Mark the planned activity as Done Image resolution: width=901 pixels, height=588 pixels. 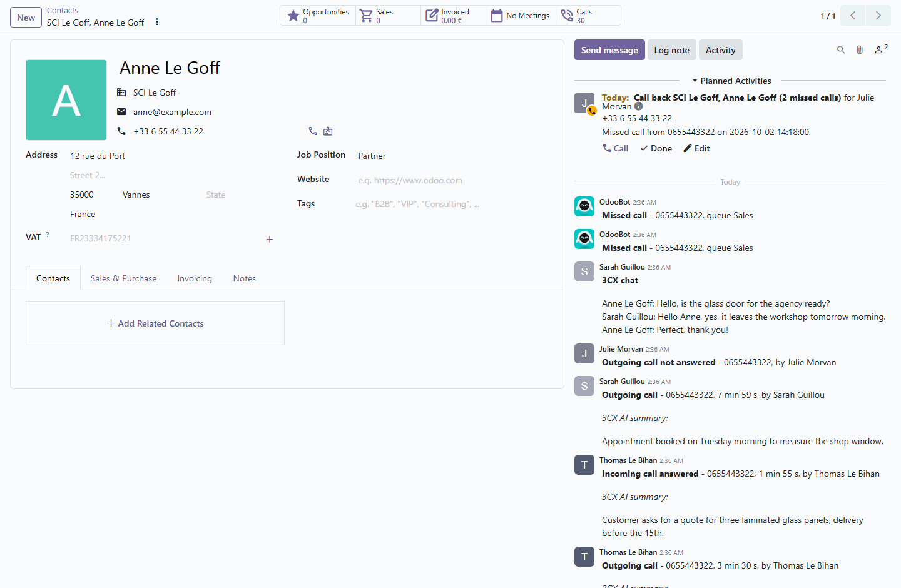coord(656,148)
